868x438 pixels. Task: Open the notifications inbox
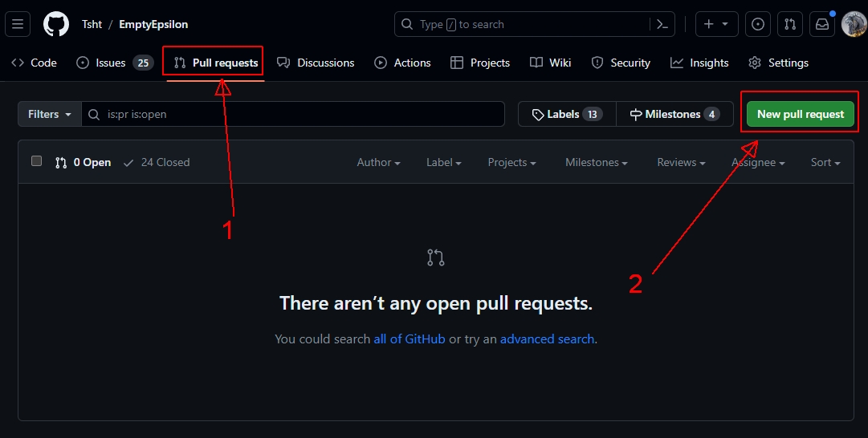(x=822, y=24)
